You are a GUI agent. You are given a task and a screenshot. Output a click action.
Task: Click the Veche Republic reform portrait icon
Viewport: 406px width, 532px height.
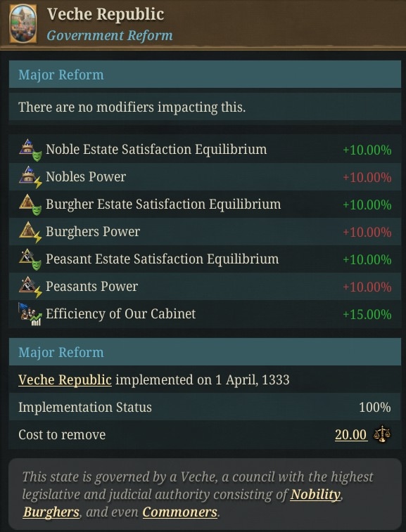(x=23, y=24)
